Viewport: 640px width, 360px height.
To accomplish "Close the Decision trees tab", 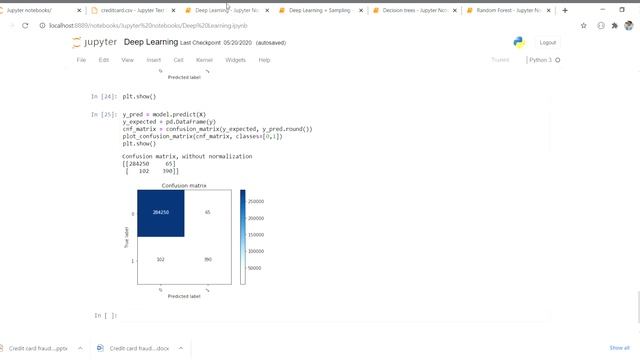I will click(x=455, y=10).
